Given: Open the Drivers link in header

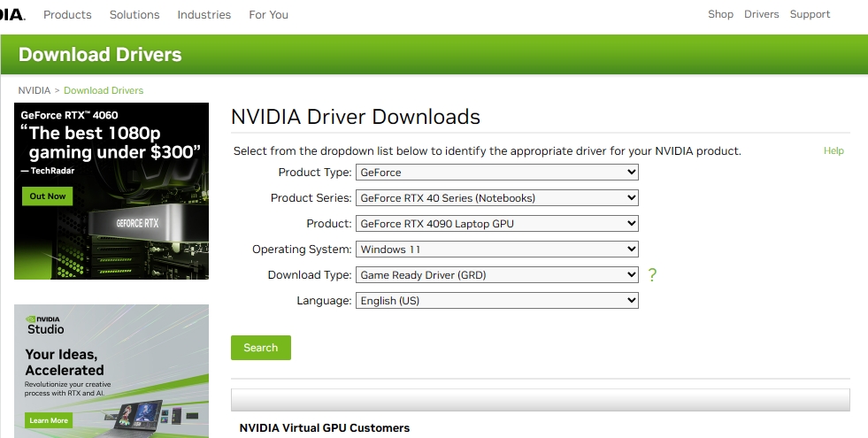Looking at the screenshot, I should click(x=761, y=14).
